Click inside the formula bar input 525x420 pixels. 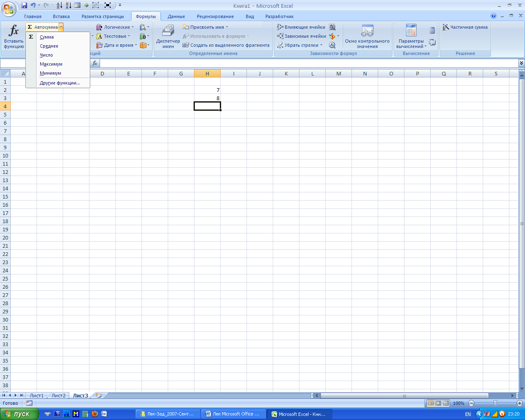[309, 63]
